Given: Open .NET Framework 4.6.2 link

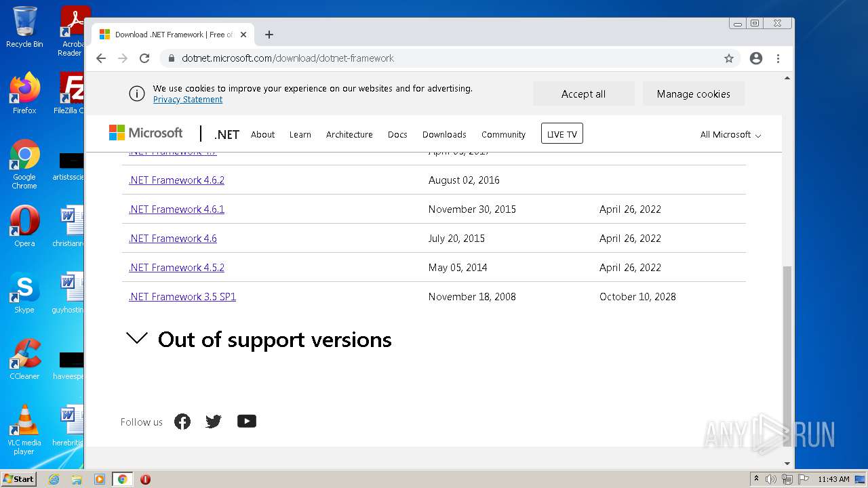Looking at the screenshot, I should (176, 180).
